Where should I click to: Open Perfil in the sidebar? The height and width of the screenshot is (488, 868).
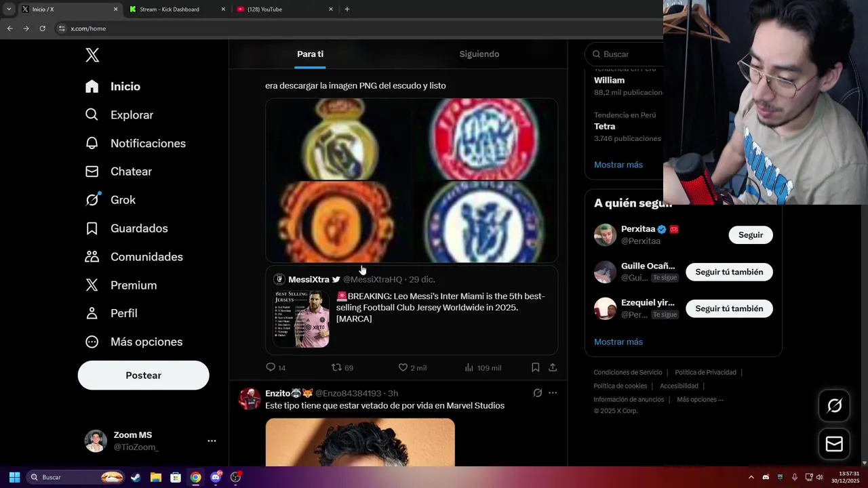click(111, 313)
